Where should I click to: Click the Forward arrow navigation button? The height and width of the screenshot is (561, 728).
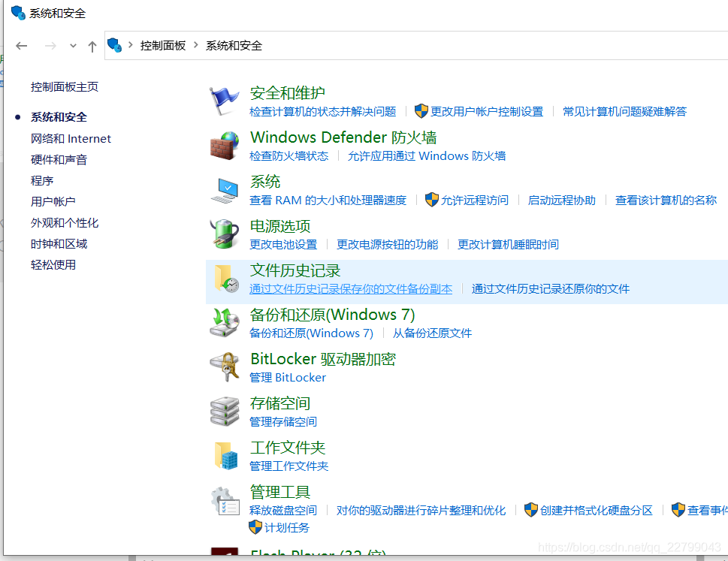[50, 46]
